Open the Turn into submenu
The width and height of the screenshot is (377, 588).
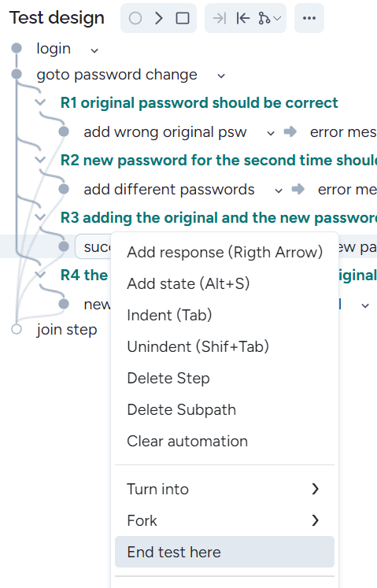224,489
